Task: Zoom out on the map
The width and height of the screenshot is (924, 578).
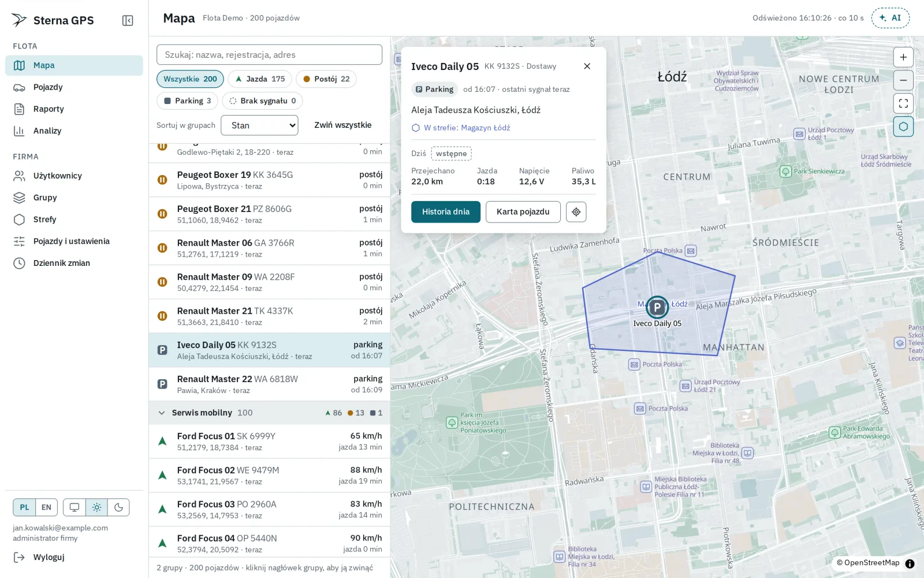Action: [x=903, y=80]
